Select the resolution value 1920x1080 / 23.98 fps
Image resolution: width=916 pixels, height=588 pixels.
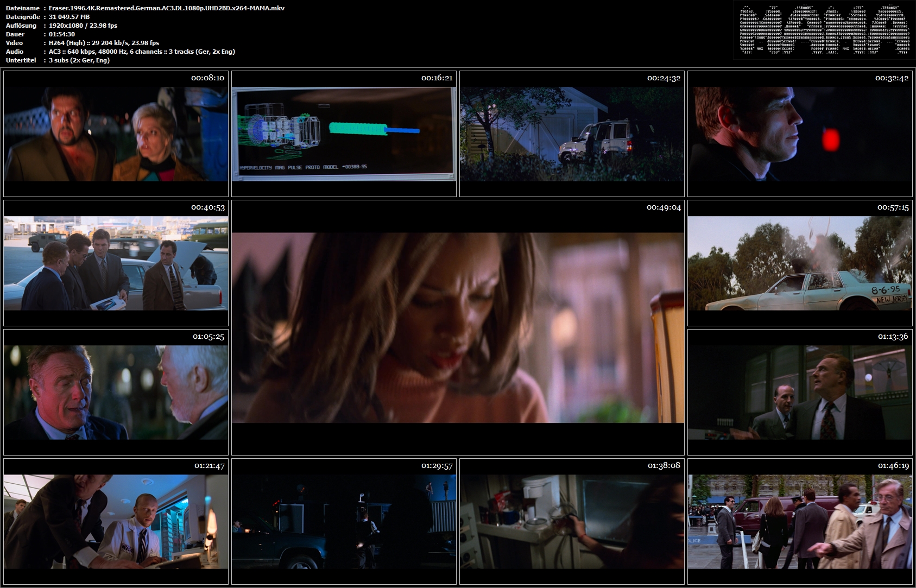[x=83, y=26]
